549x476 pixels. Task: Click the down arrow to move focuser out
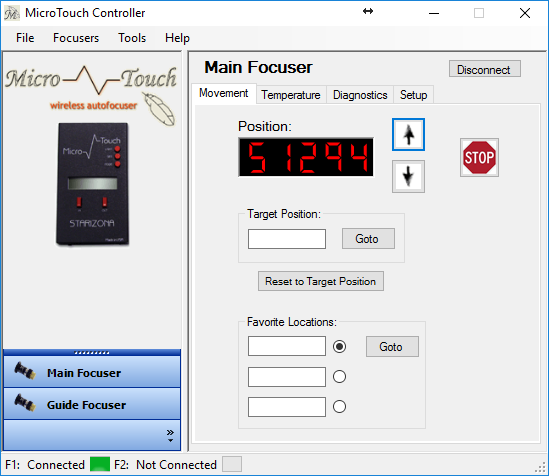point(408,176)
